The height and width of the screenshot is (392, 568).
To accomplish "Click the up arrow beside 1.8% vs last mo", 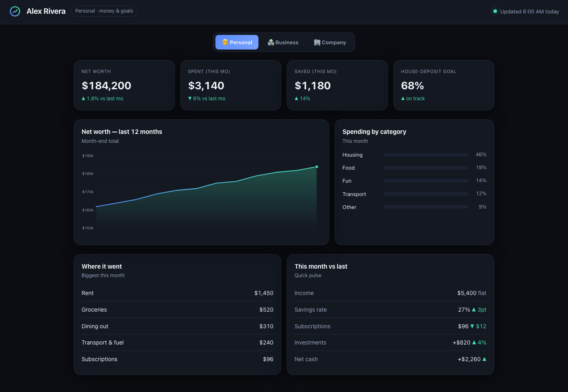I will [x=84, y=99].
